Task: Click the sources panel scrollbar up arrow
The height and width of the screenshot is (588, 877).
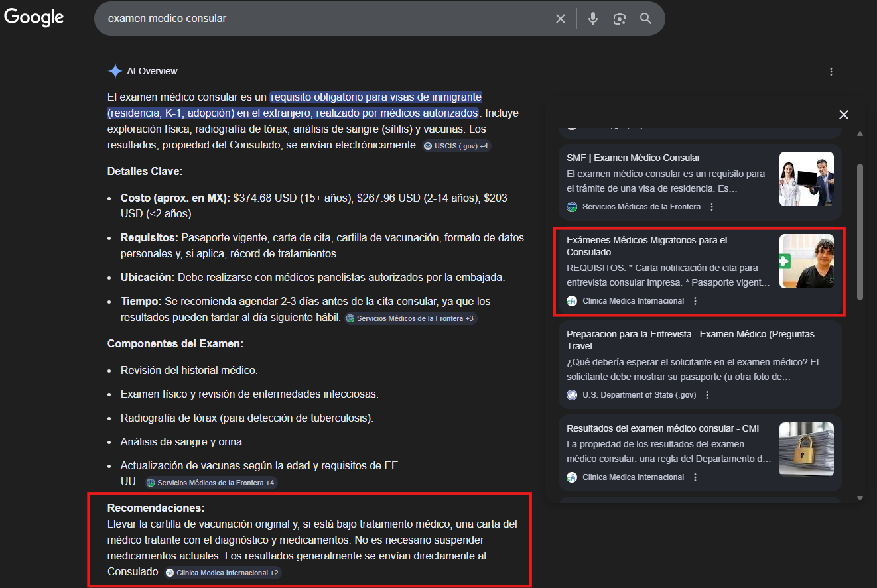Action: (x=860, y=134)
